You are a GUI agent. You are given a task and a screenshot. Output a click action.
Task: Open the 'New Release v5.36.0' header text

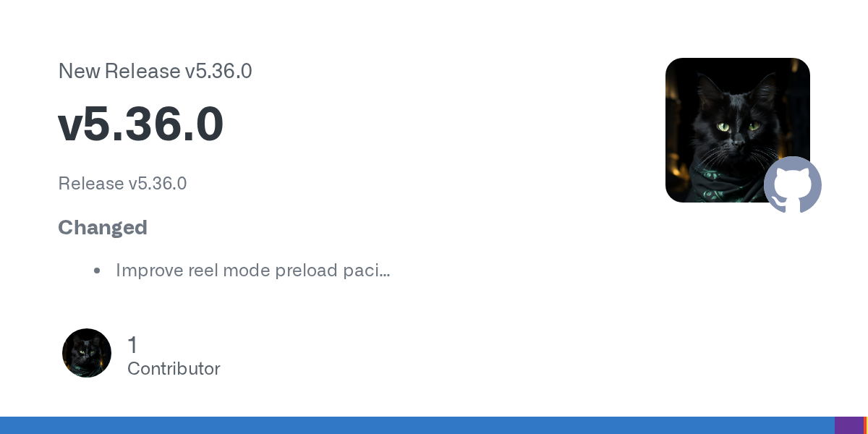pyautogui.click(x=155, y=71)
